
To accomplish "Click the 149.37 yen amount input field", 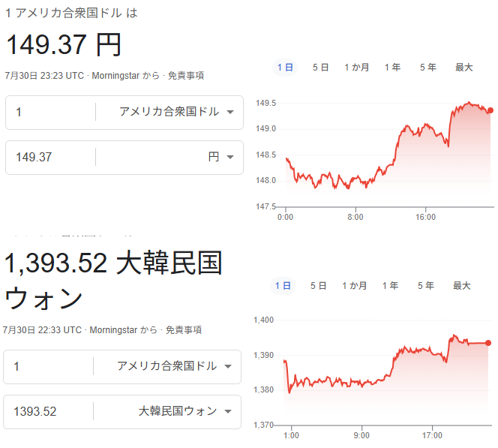I will tap(51, 158).
